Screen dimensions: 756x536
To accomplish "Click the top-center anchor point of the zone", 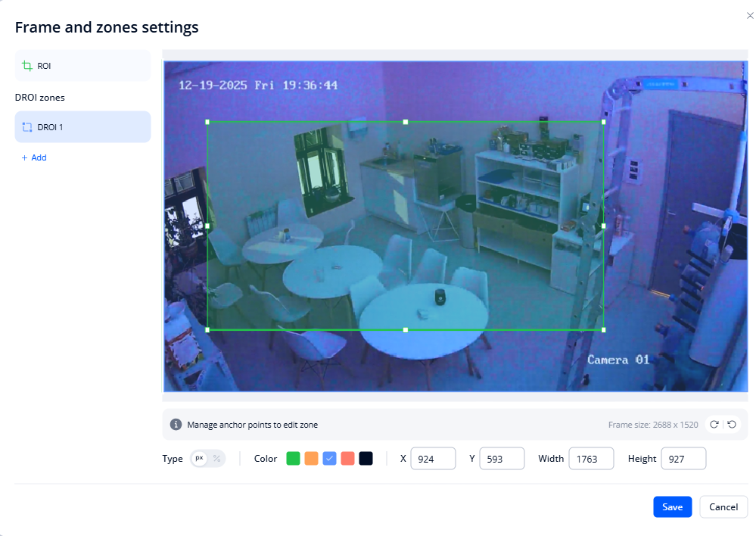I will [x=405, y=120].
